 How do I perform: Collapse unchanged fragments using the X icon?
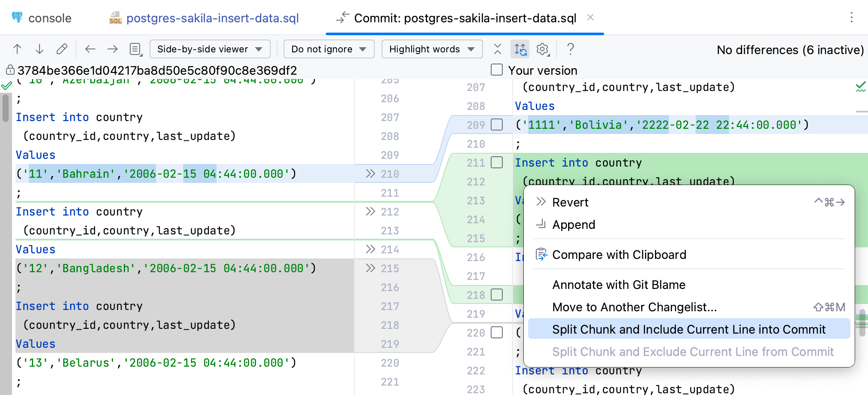coord(497,49)
